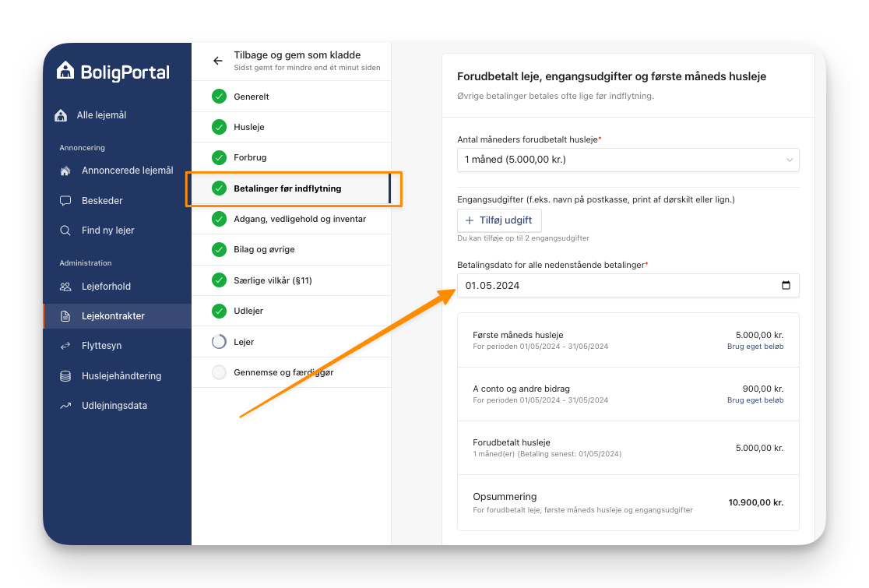This screenshot has width=869, height=588.
Task: Click the Lejeforhold people icon
Action: pos(65,287)
